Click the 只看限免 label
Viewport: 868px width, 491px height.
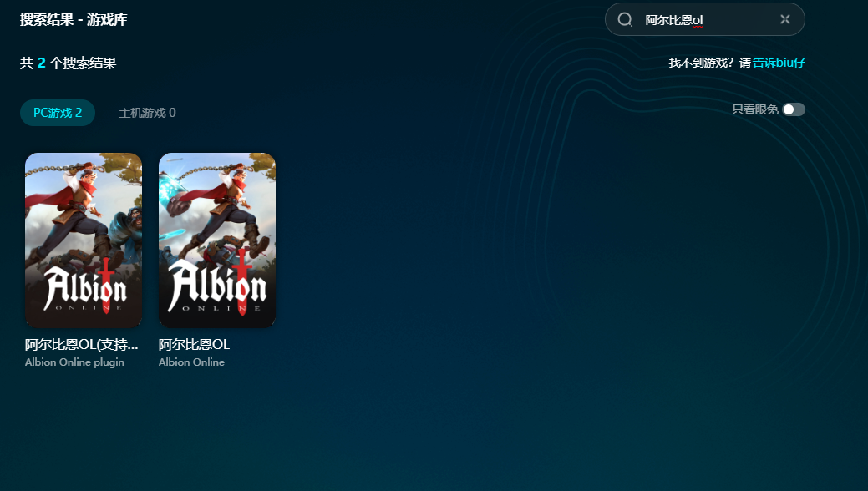[755, 109]
